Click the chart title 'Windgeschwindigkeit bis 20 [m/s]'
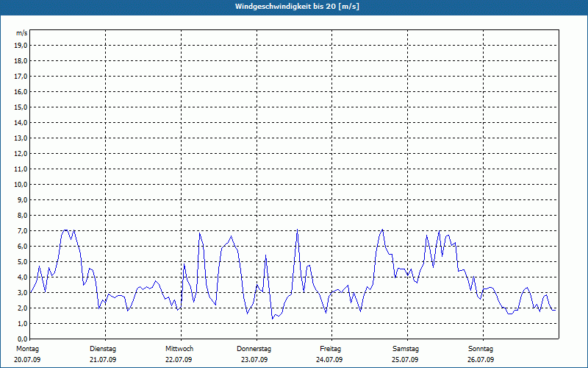588x368 pixels. [297, 7]
